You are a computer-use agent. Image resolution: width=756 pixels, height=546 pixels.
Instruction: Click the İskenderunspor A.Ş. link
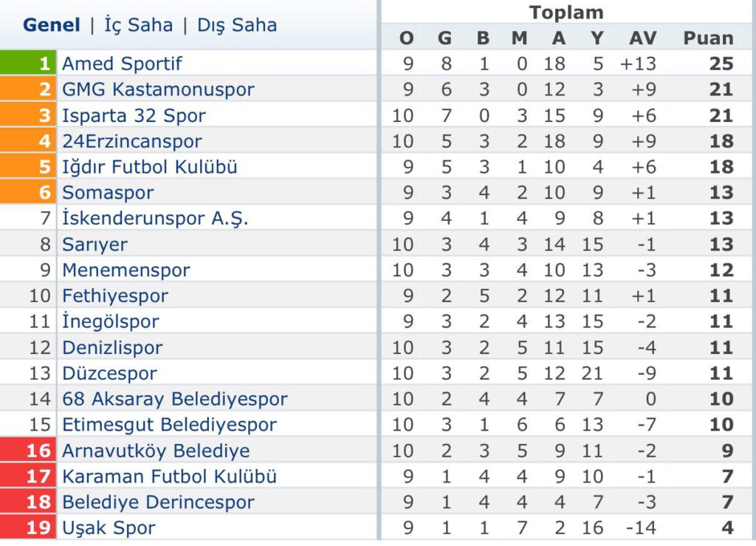155,219
